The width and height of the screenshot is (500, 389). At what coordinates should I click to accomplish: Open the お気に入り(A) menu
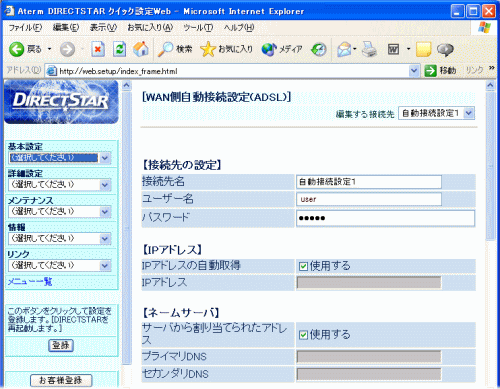150,28
